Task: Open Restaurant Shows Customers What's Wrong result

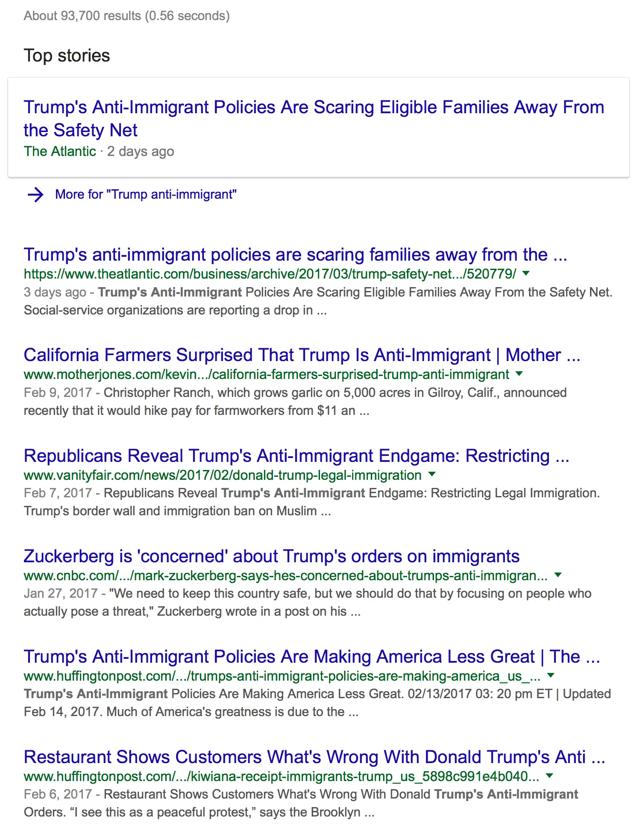Action: (314, 757)
